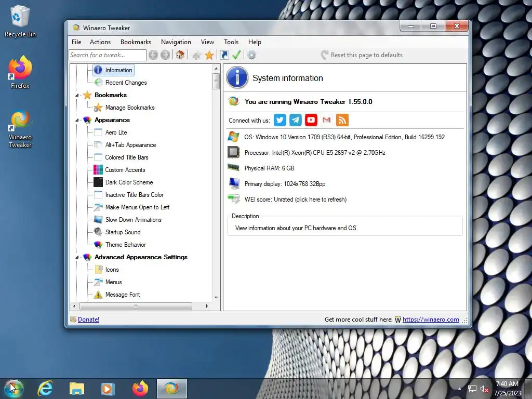
Task: Open the winaero.com link
Action: tap(431, 320)
